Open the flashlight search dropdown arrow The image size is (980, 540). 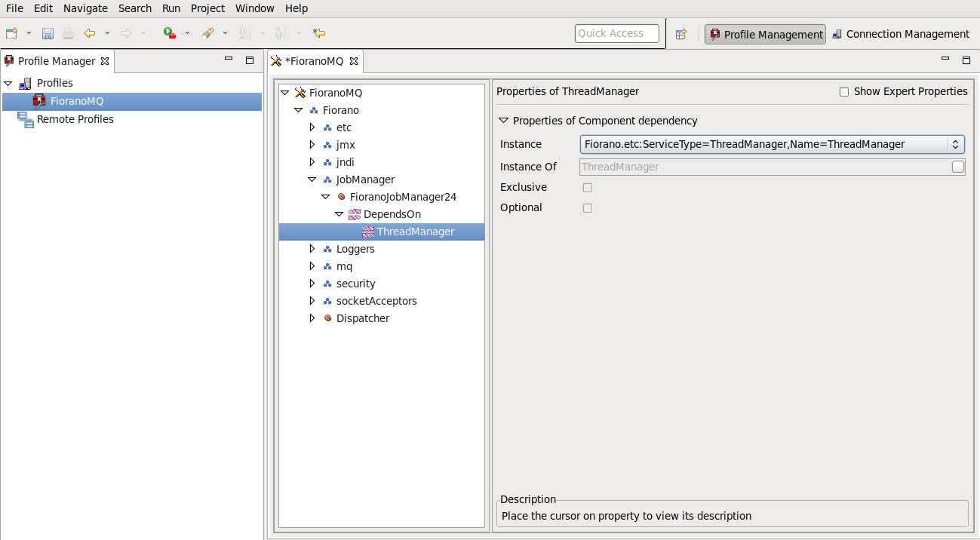tap(225, 33)
